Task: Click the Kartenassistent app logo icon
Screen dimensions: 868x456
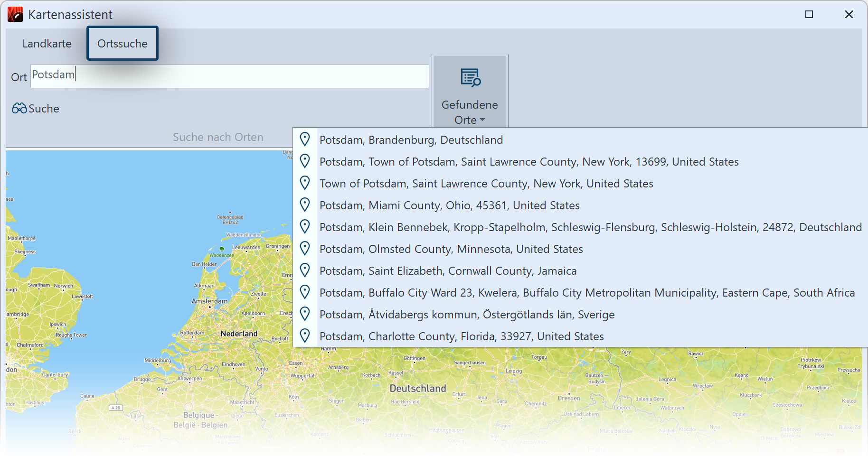Action: point(15,14)
